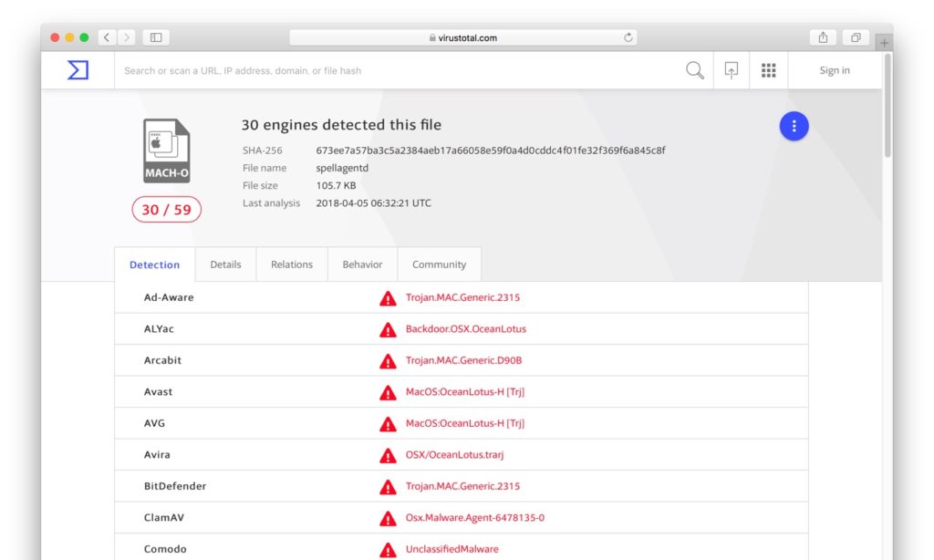Click the VirusTotal logo

[x=78, y=69]
